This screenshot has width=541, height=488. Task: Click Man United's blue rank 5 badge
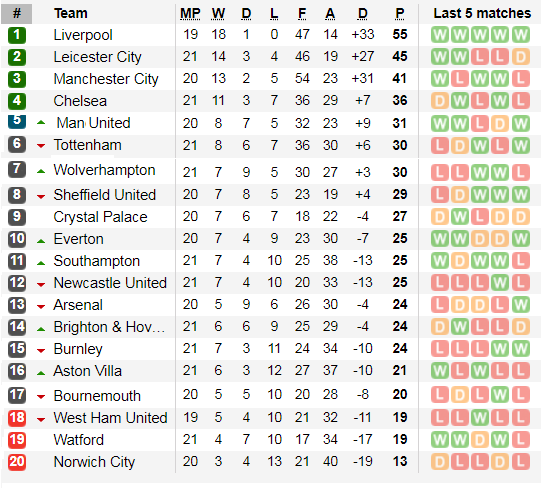click(x=17, y=120)
